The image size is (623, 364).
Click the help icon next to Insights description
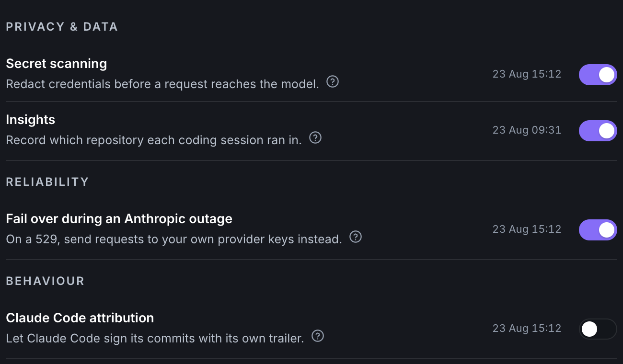click(315, 138)
